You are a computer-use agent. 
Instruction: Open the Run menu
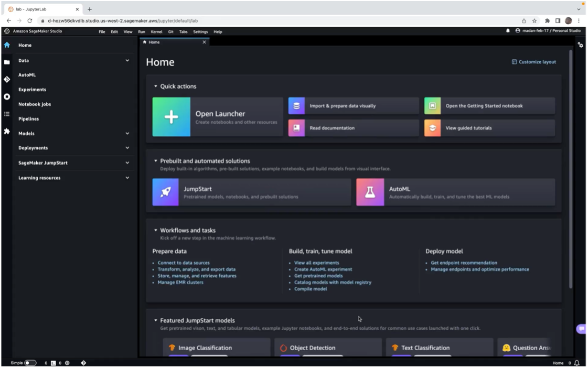[142, 32]
